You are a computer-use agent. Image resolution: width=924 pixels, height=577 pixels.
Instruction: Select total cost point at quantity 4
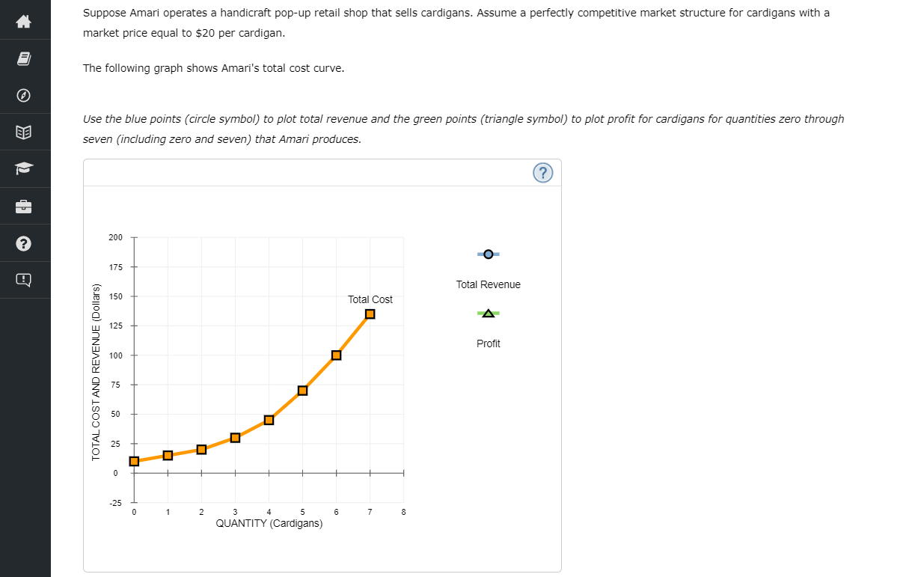(x=269, y=420)
